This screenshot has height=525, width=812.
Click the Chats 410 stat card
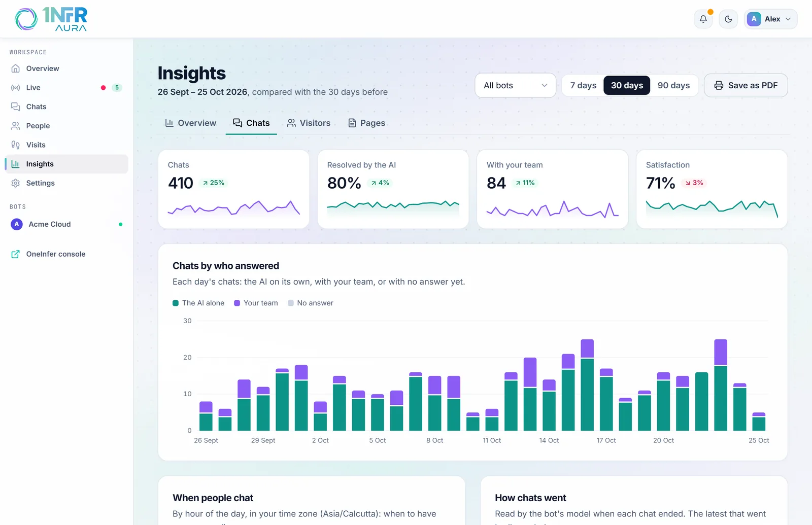click(x=233, y=189)
